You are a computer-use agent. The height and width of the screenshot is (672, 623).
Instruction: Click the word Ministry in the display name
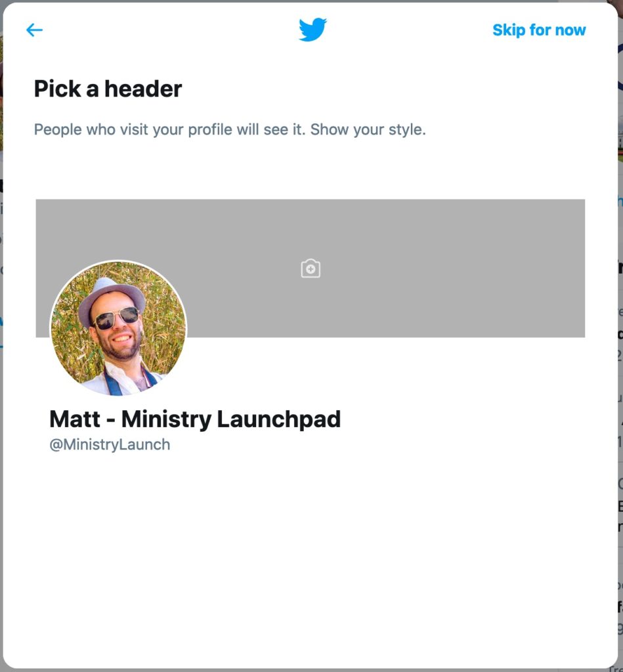[x=166, y=419]
